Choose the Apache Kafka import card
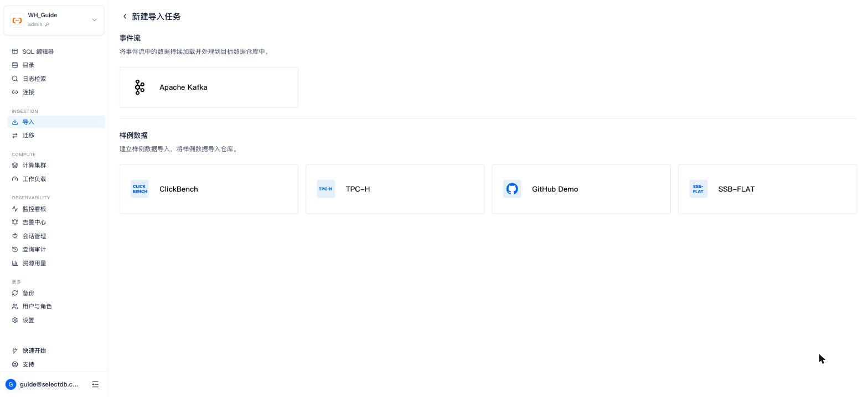The height and width of the screenshot is (397, 868). point(209,87)
